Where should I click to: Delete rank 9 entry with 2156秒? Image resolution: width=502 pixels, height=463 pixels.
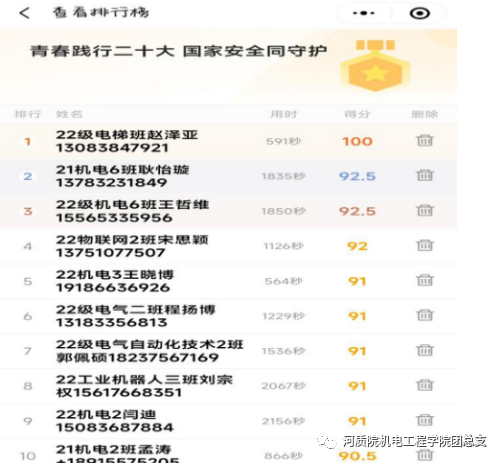425,420
